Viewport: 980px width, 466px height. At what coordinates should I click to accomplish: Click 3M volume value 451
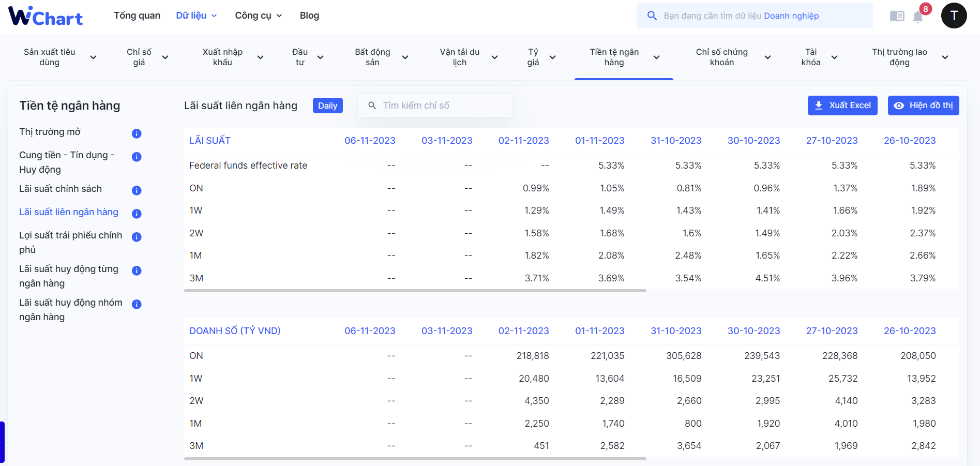(541, 446)
